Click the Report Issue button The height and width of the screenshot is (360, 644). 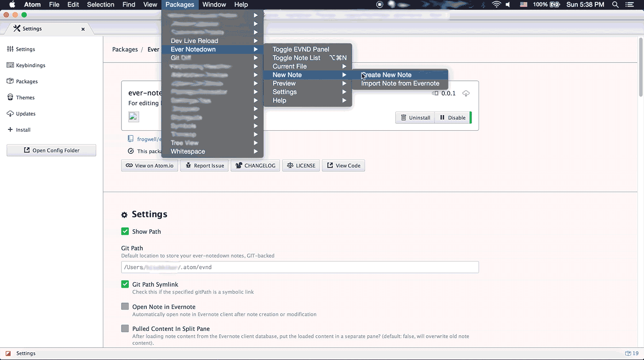tap(204, 166)
